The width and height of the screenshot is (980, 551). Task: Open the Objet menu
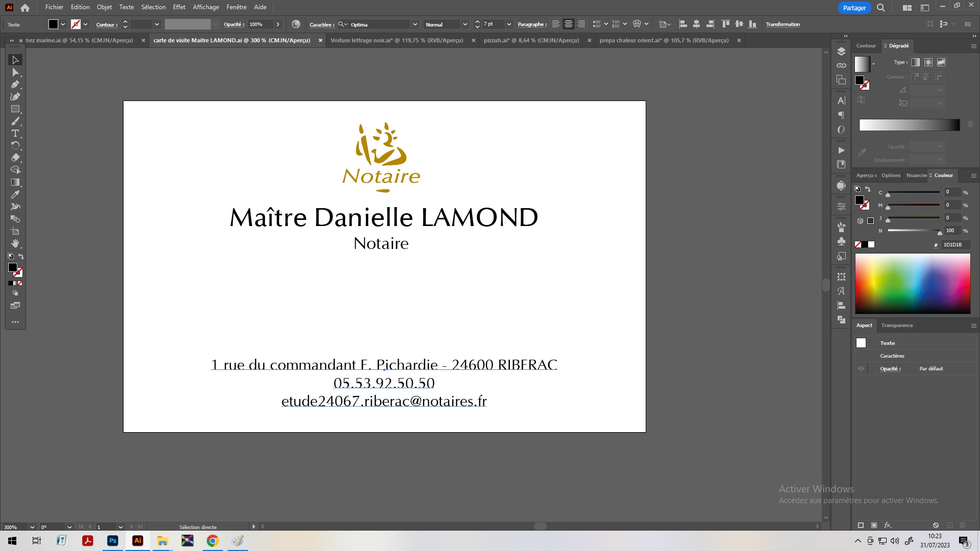click(104, 7)
